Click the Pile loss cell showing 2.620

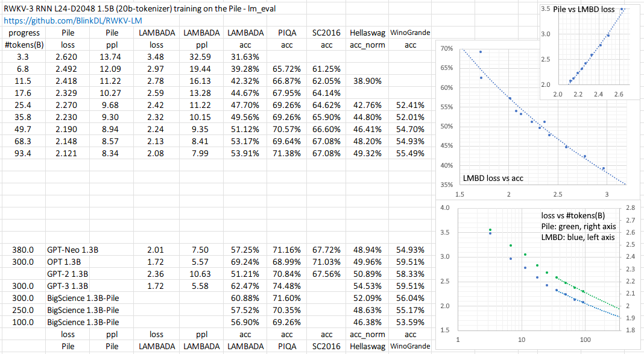[x=69, y=57]
